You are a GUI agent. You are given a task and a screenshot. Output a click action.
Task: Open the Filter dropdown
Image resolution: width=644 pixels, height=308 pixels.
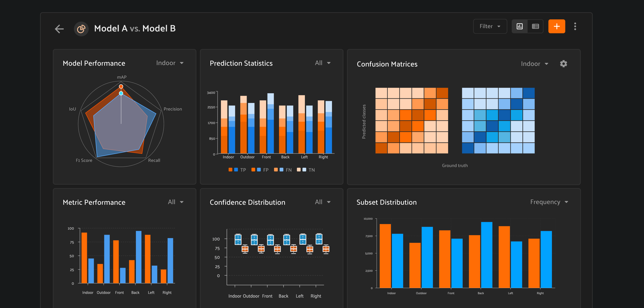tap(490, 26)
